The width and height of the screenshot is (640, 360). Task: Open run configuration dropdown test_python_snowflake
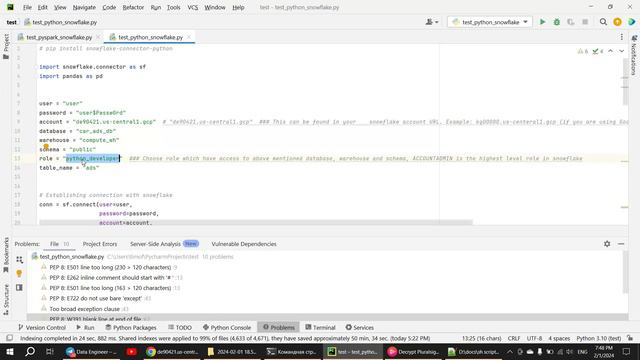point(490,22)
